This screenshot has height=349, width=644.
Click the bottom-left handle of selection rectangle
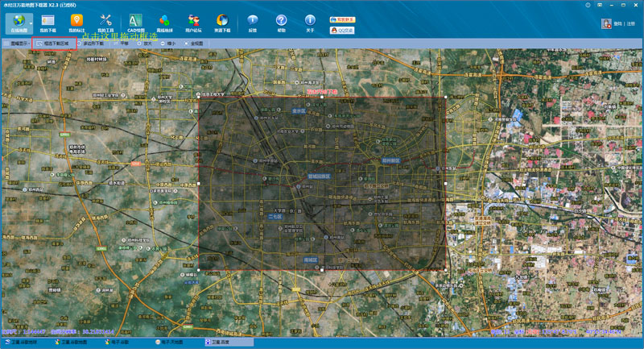pyautogui.click(x=199, y=270)
